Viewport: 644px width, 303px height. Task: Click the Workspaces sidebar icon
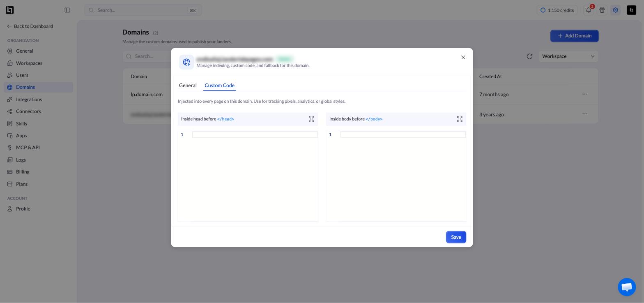pos(10,63)
